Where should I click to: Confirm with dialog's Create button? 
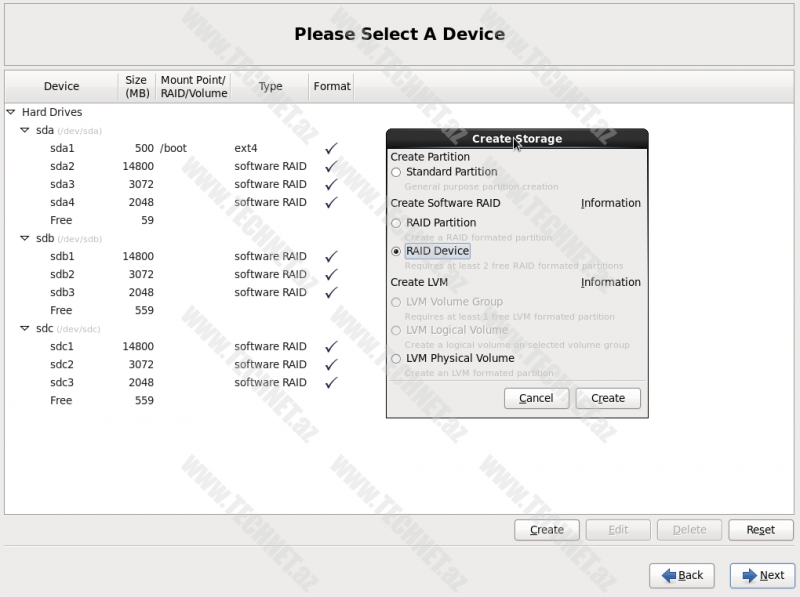pyautogui.click(x=608, y=398)
